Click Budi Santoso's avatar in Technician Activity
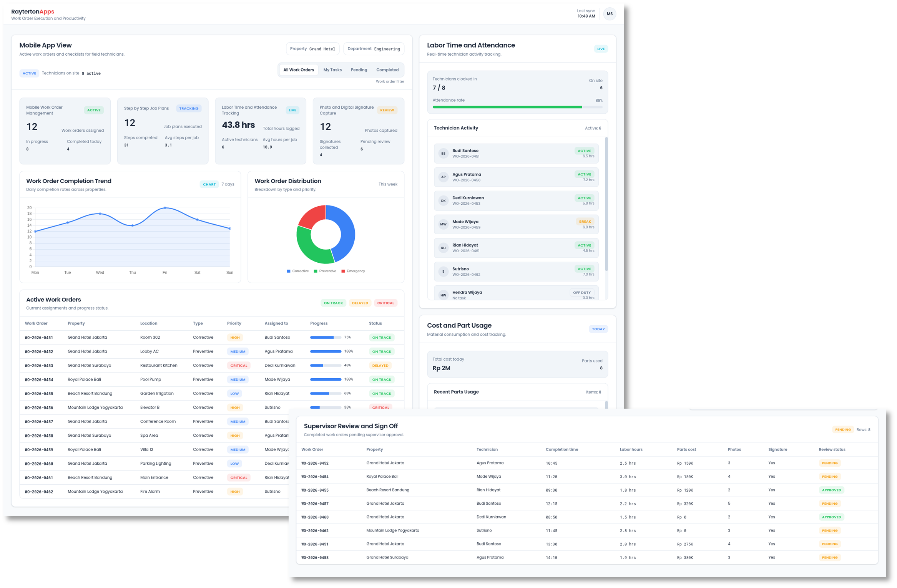 point(443,153)
